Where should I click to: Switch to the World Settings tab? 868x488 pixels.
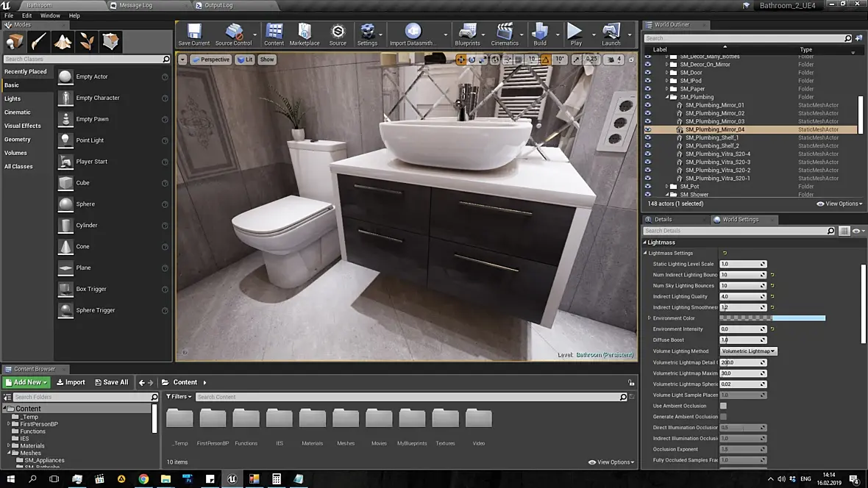740,219
